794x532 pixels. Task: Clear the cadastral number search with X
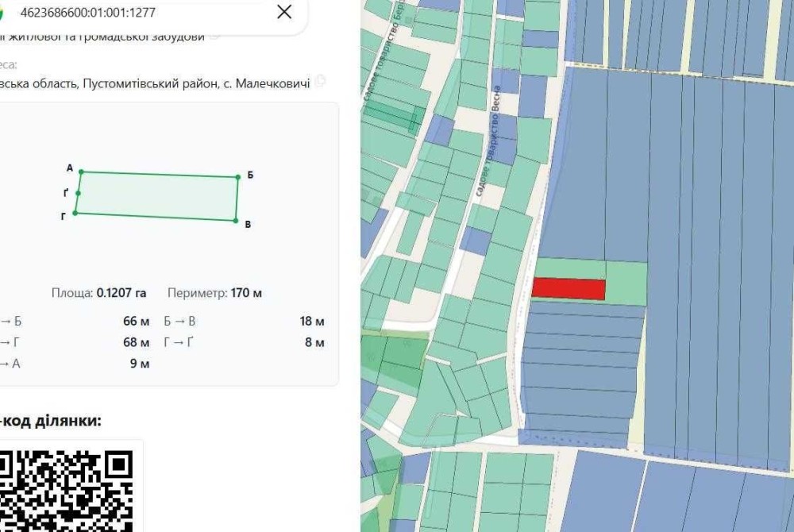[x=284, y=12]
